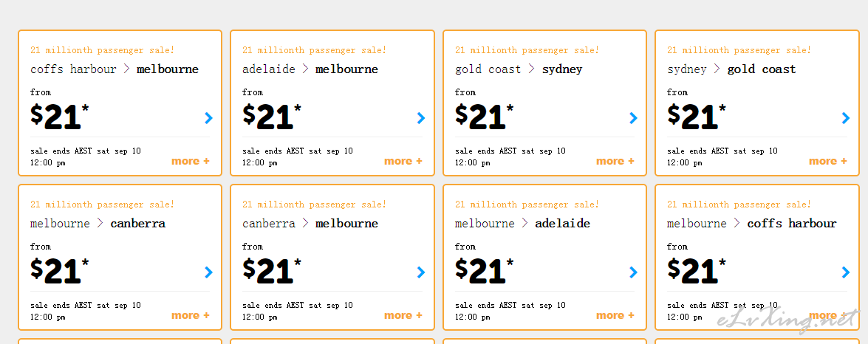Expand 'more +' on Coffs Harbour to Melbourne card
Screen dimensions: 868x344
click(191, 161)
